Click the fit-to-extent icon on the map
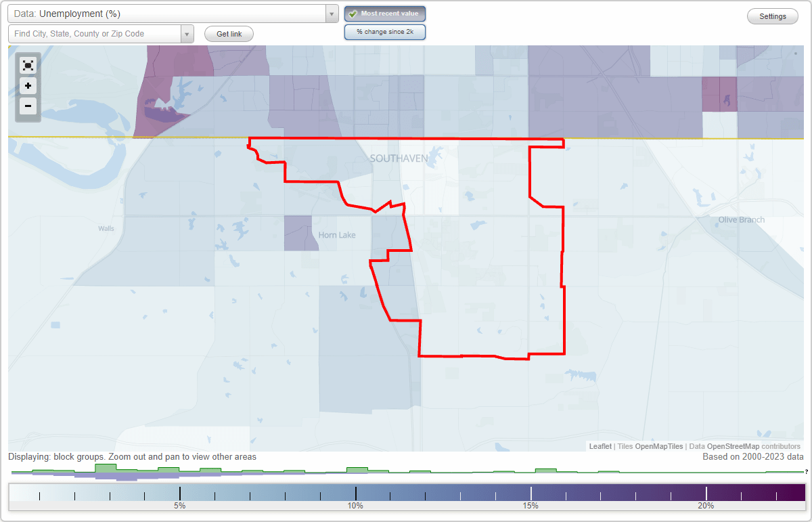Image resolution: width=812 pixels, height=522 pixels. pyautogui.click(x=28, y=65)
